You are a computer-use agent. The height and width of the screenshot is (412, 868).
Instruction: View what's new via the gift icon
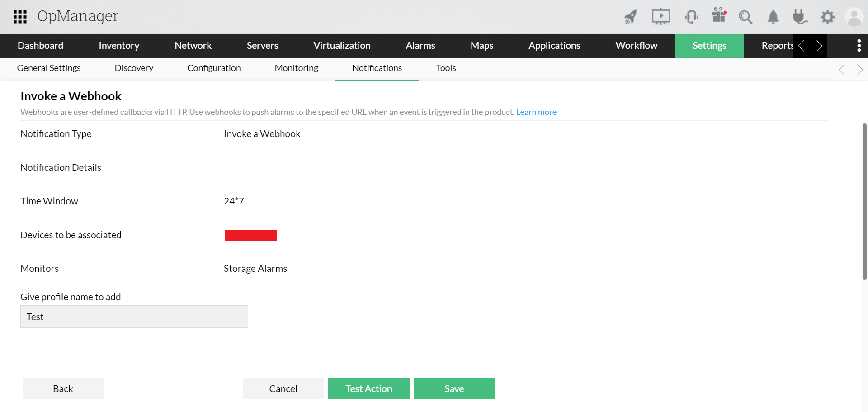(x=719, y=17)
